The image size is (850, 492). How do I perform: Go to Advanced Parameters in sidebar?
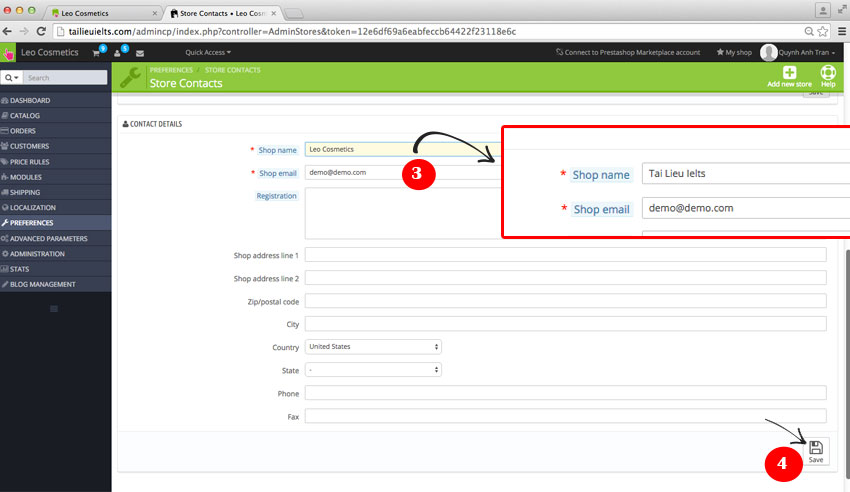49,238
